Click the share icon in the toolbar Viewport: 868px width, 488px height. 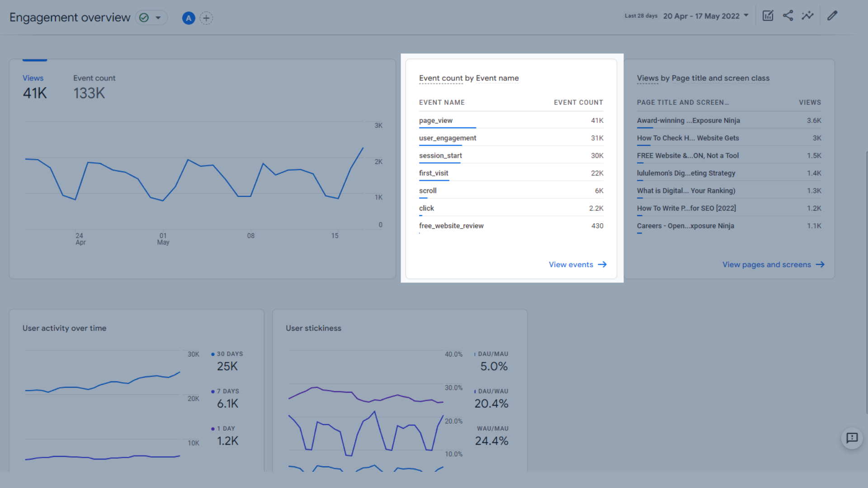coord(788,15)
